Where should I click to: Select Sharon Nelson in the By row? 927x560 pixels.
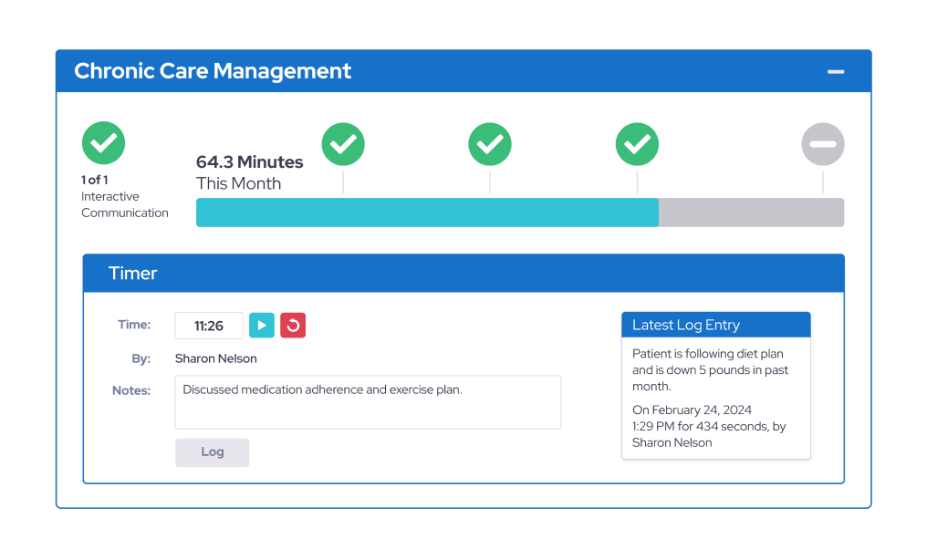[x=216, y=358]
